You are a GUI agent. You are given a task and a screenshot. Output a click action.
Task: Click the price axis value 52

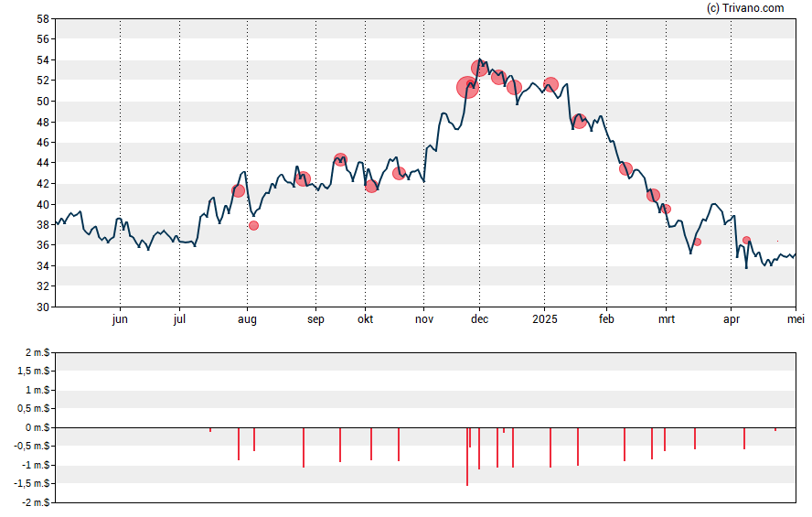click(43, 81)
